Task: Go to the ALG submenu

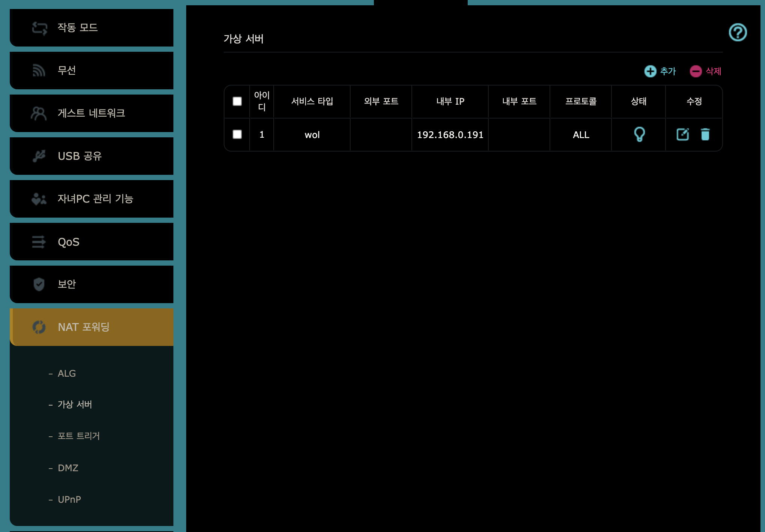Action: 67,374
